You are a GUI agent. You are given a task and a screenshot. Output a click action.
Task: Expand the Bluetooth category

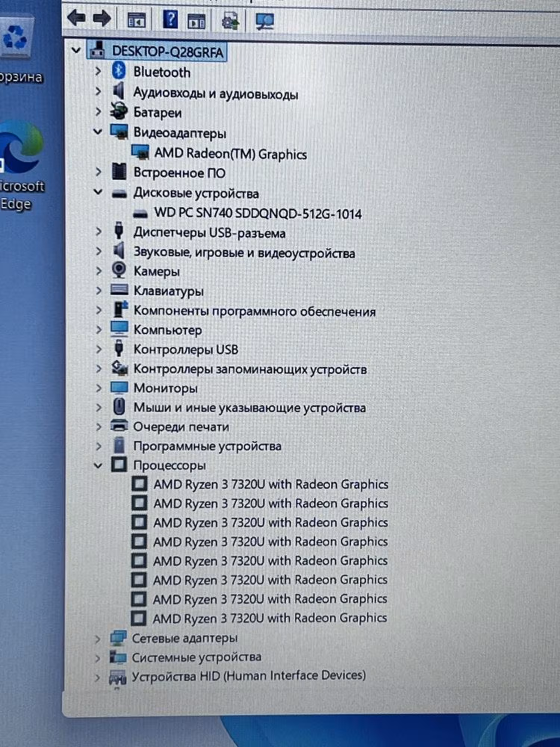tap(98, 71)
